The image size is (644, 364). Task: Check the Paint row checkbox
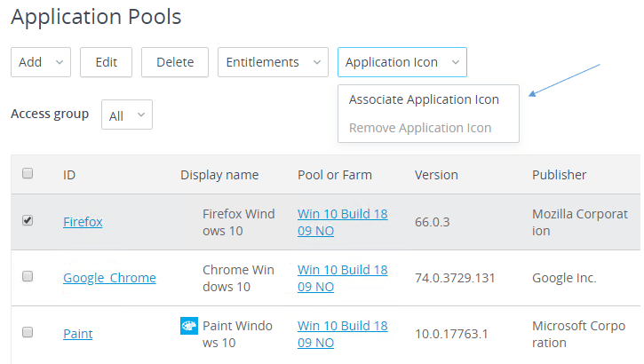pos(28,332)
